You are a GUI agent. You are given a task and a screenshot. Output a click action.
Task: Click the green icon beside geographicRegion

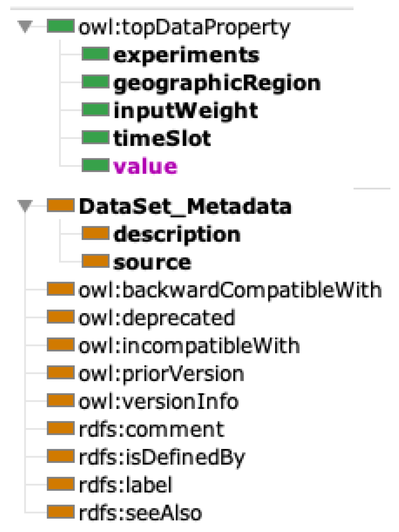95,82
